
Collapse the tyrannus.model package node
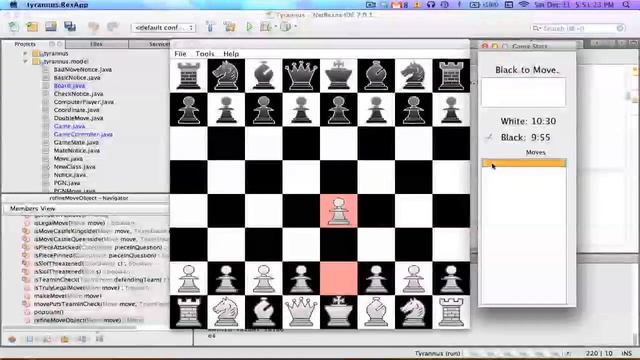tap(25, 62)
